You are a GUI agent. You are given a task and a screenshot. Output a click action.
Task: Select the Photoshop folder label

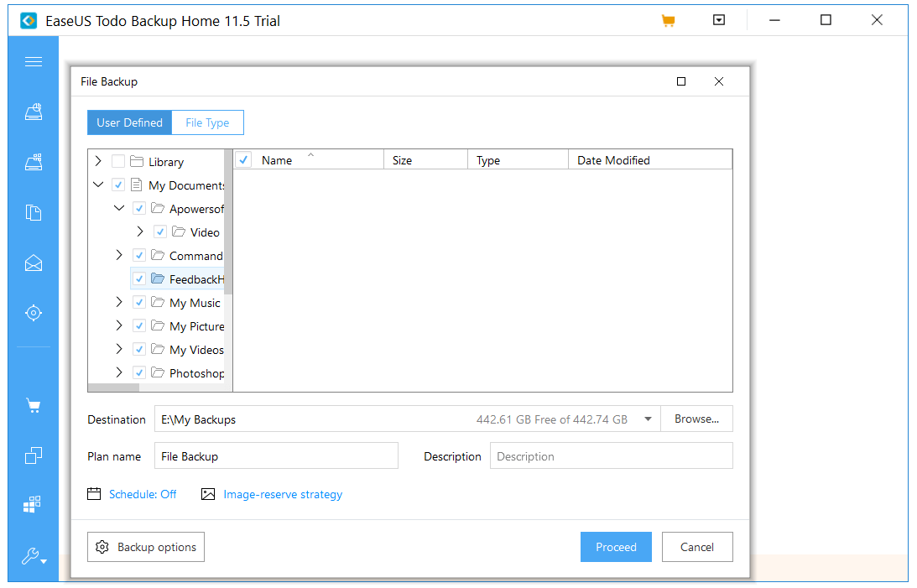coord(197,373)
